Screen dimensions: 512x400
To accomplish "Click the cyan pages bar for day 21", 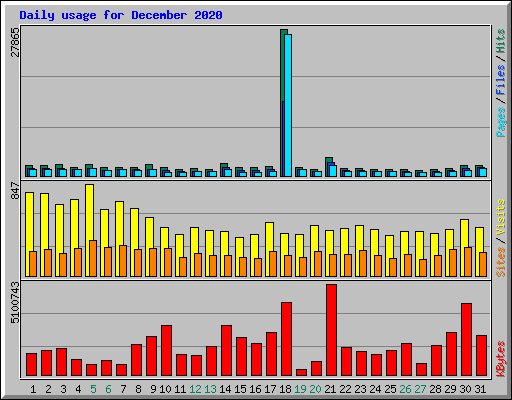I will [333, 171].
